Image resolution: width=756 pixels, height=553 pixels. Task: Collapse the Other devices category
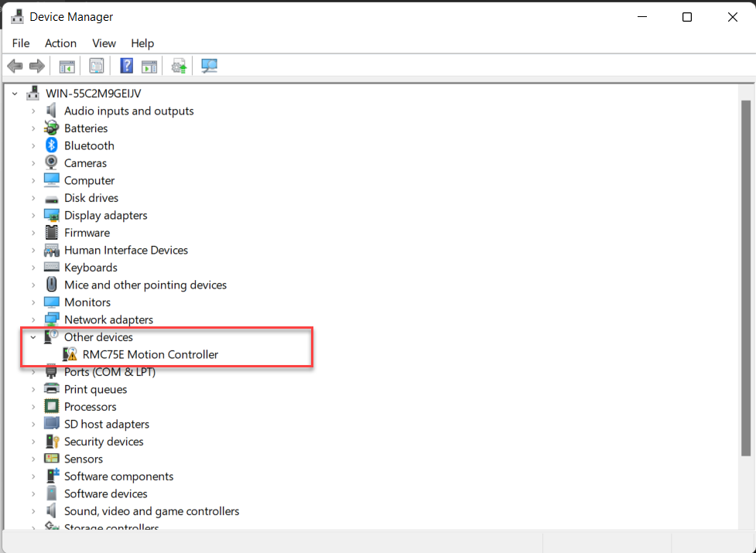[x=33, y=337]
